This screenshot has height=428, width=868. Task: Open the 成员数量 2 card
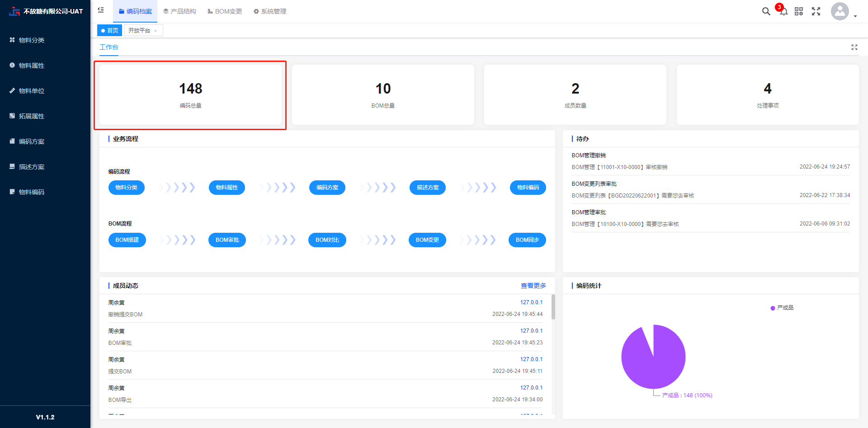pyautogui.click(x=575, y=95)
